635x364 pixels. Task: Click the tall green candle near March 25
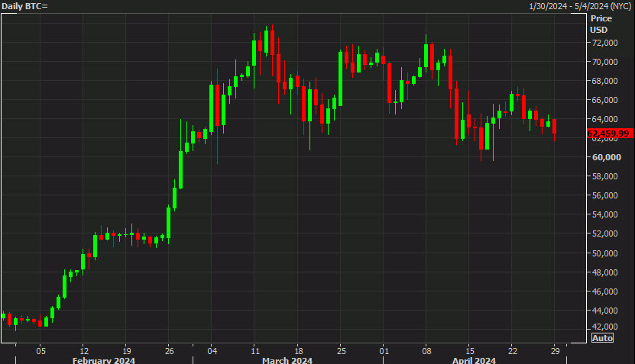pos(340,79)
